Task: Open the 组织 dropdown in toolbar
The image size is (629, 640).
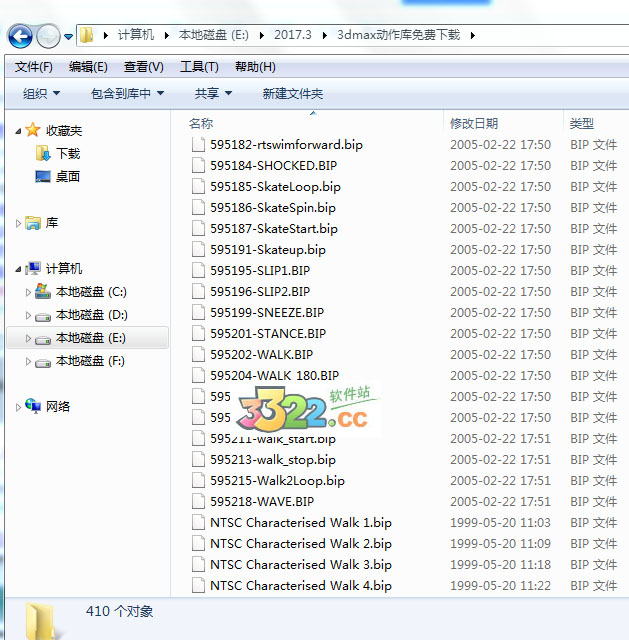Action: (x=41, y=93)
